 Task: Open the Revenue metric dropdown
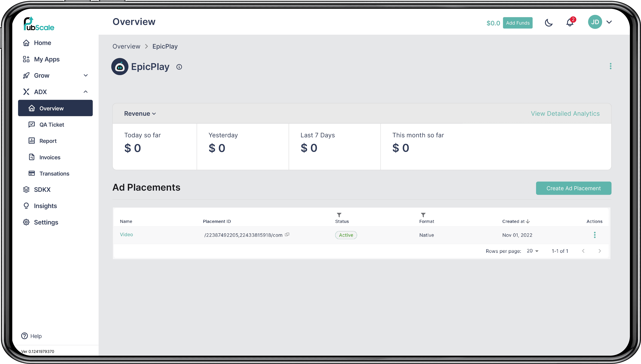pyautogui.click(x=140, y=114)
